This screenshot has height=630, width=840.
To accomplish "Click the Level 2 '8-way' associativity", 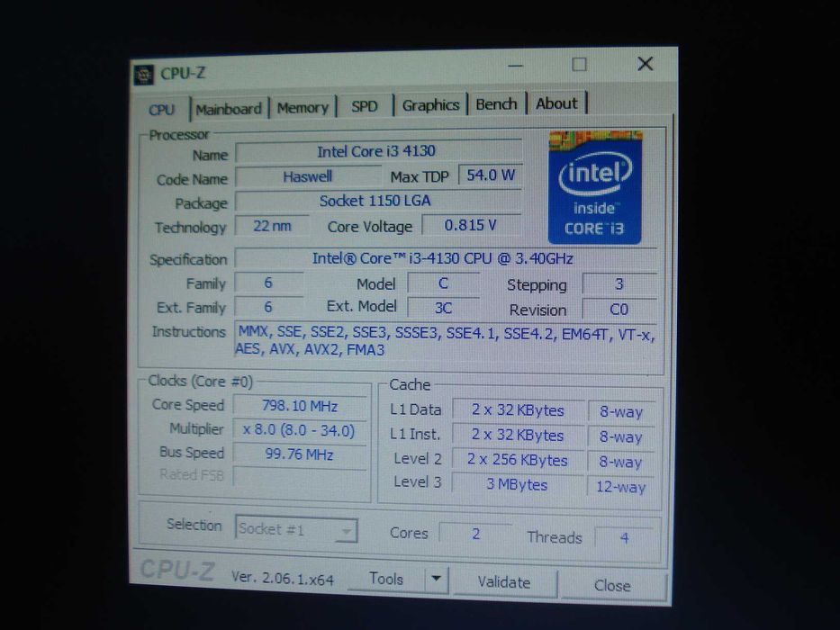I will pos(621,462).
